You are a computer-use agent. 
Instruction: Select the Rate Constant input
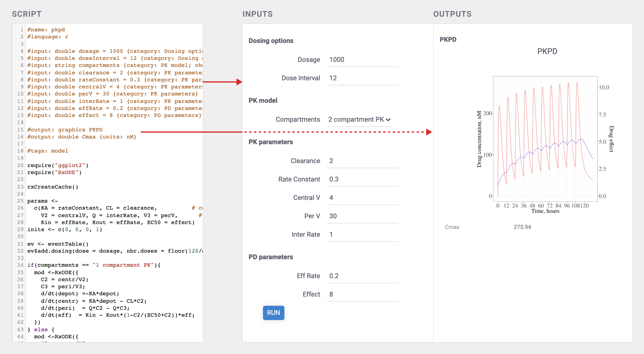click(x=362, y=179)
